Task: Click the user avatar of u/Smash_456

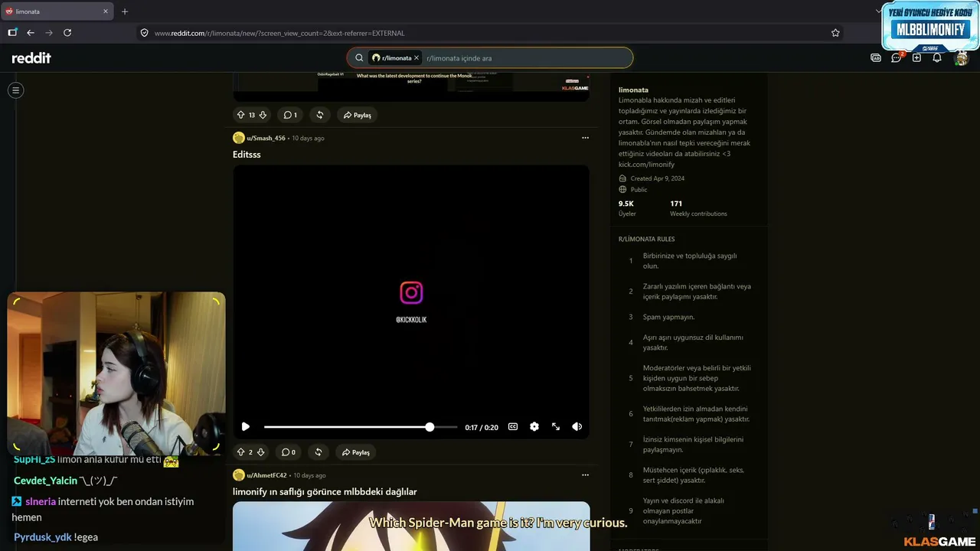Action: (x=239, y=138)
